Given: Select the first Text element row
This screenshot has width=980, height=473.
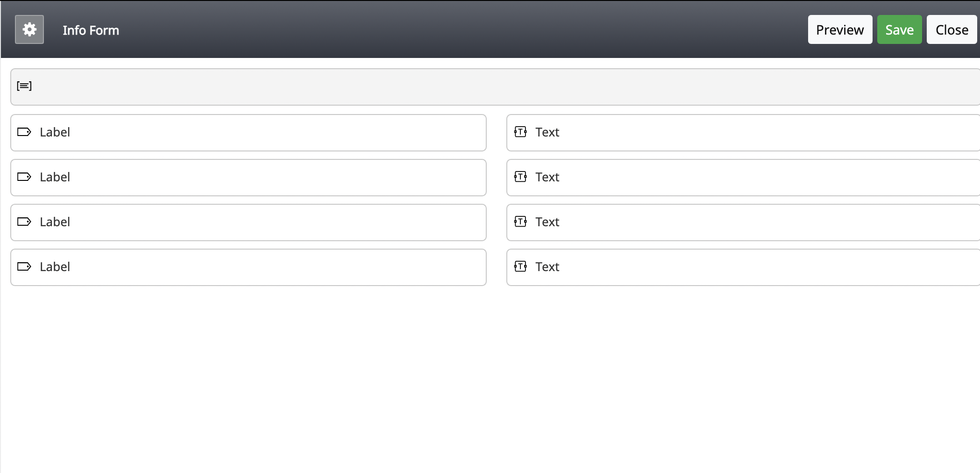Looking at the screenshot, I should point(743,133).
